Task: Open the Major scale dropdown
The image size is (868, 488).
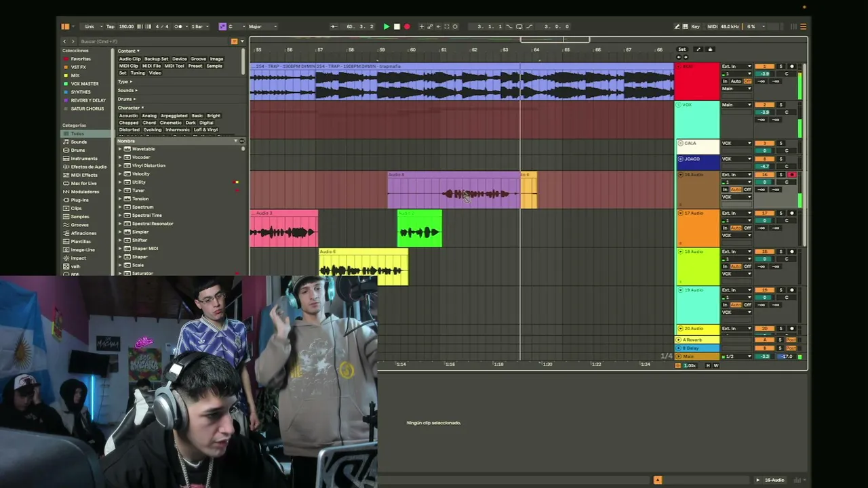Action: 262,26
